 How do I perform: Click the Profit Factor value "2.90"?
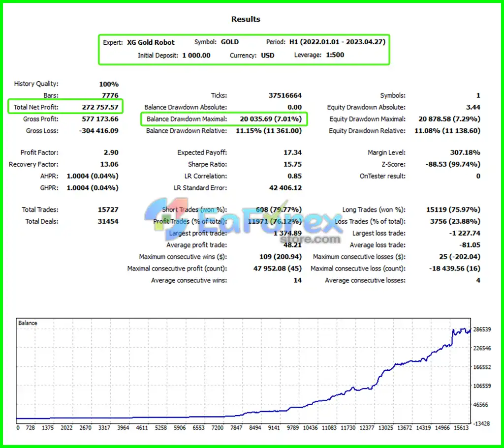point(111,152)
